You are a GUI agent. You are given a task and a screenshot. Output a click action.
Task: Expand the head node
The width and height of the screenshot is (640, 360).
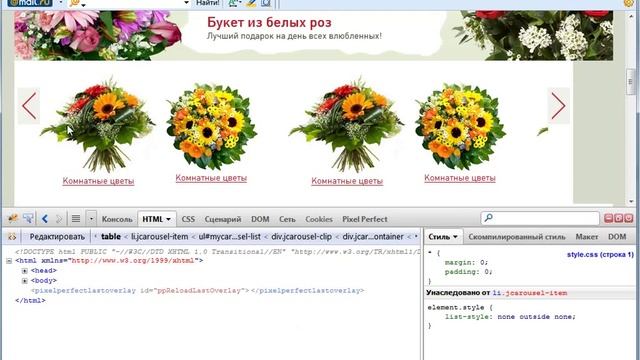coord(24,271)
